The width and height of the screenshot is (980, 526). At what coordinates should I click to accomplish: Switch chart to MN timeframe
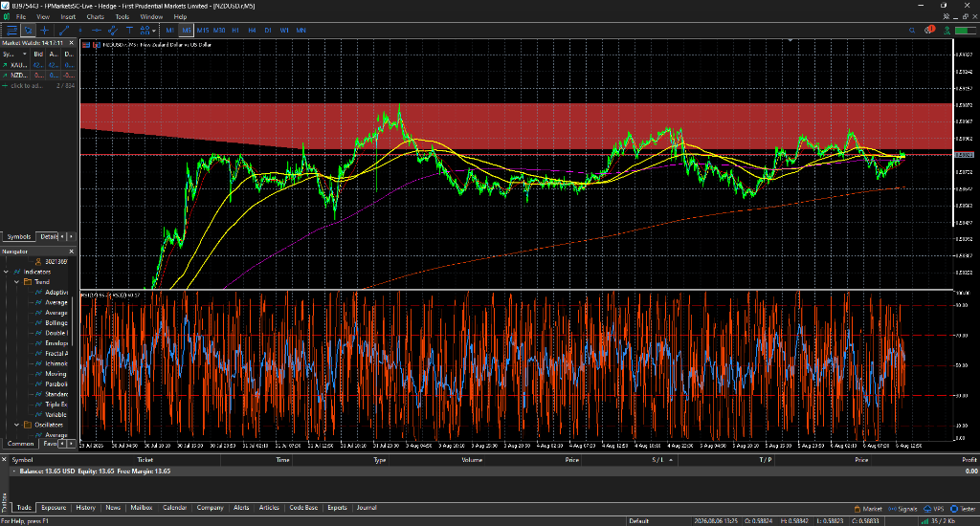point(301,30)
